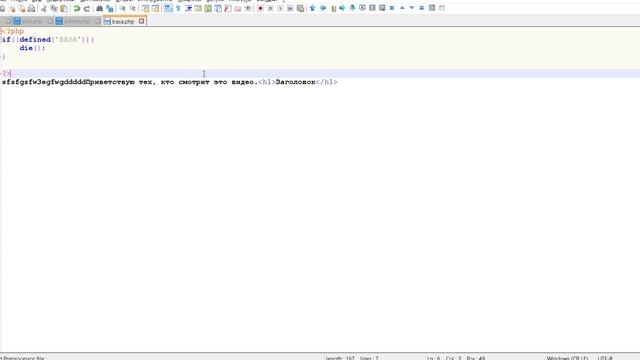Open the Document List panel icon
Image resolution: width=640 pixels, height=360 pixels.
[218, 8]
